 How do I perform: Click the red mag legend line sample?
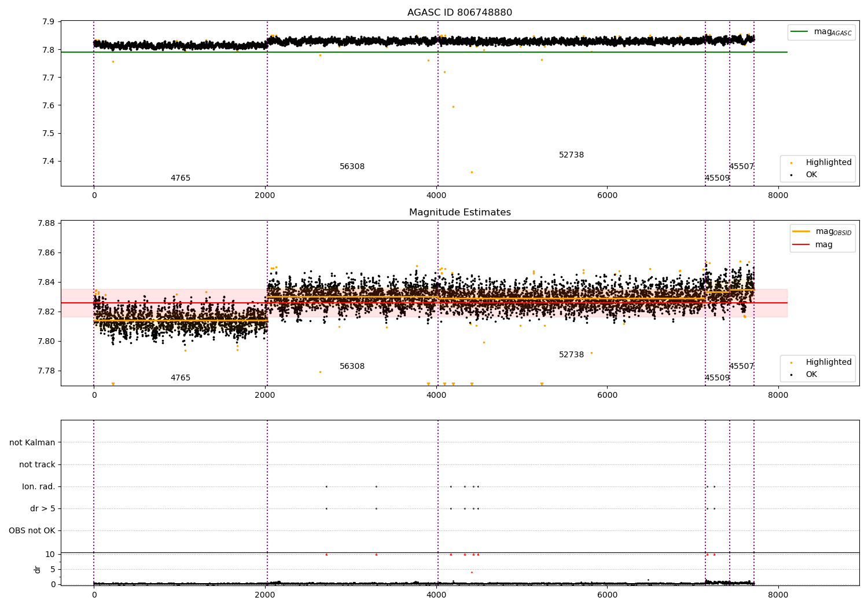(x=801, y=245)
